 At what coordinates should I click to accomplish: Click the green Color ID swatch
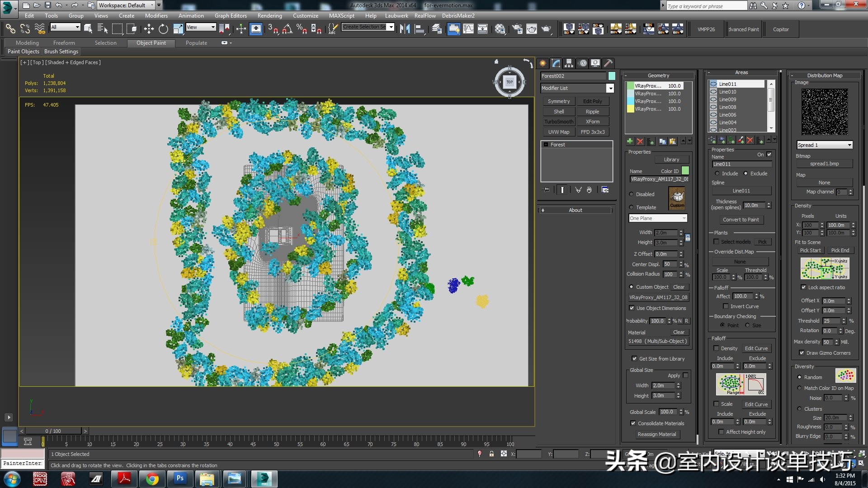(685, 171)
